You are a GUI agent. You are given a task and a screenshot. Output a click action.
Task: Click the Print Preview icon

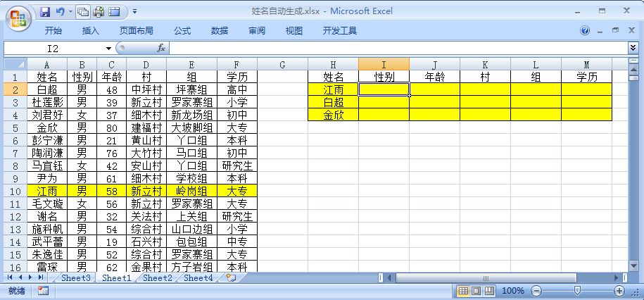tap(99, 12)
